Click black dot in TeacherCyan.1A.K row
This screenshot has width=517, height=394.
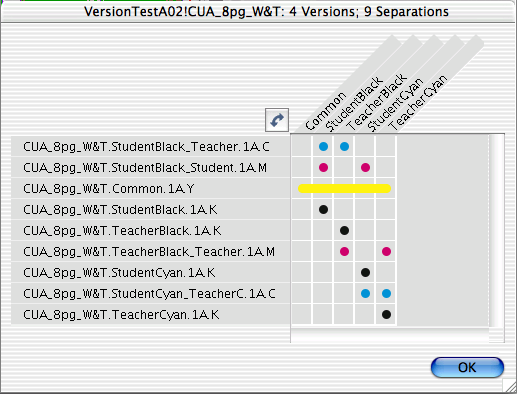386,314
